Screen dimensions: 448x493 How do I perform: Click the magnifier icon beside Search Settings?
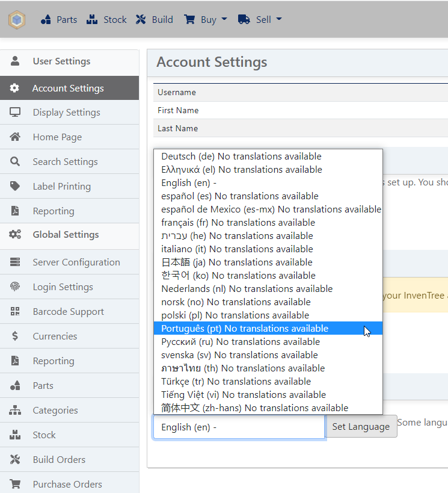click(16, 161)
